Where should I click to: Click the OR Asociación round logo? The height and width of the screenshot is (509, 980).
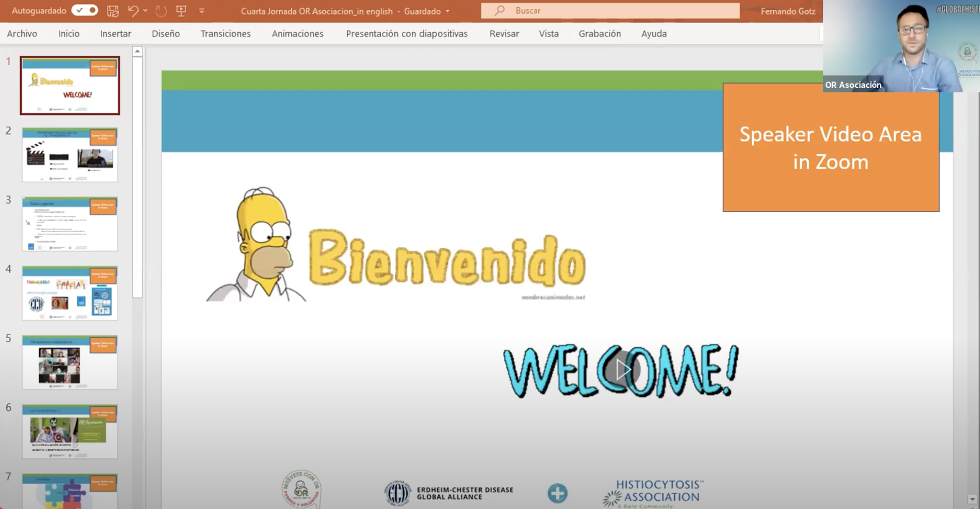[301, 490]
